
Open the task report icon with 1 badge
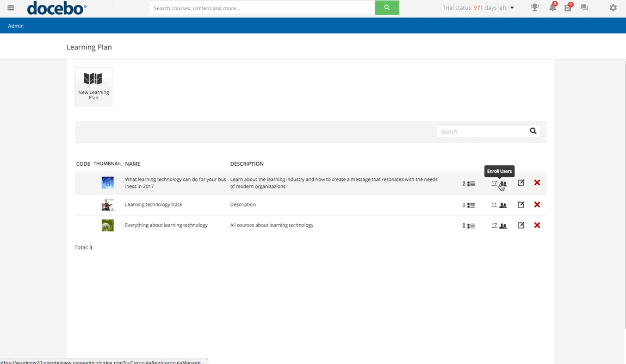[x=568, y=8]
